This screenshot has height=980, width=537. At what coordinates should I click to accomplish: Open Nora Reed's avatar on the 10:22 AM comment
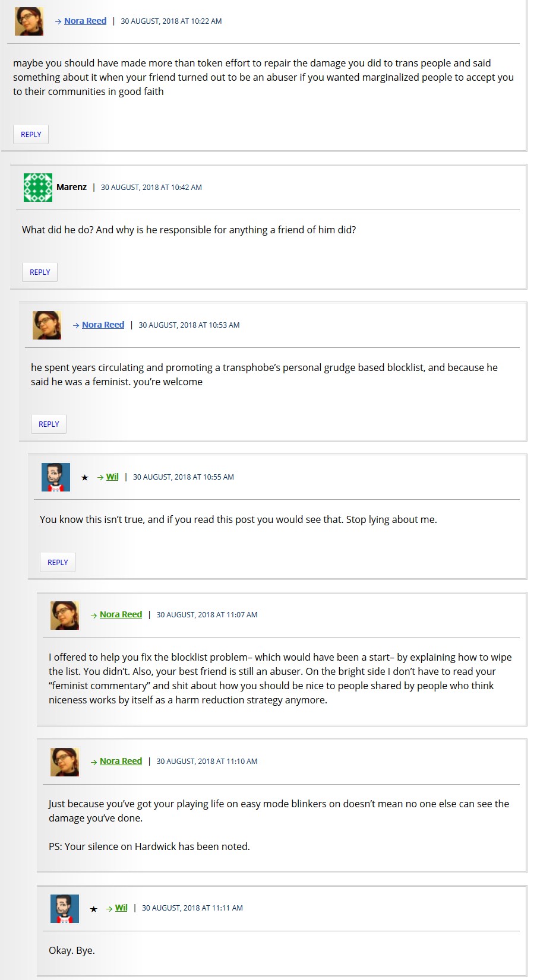click(29, 21)
